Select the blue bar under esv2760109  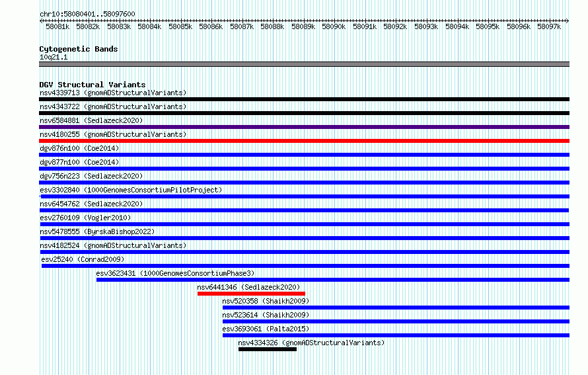pyautogui.click(x=305, y=224)
